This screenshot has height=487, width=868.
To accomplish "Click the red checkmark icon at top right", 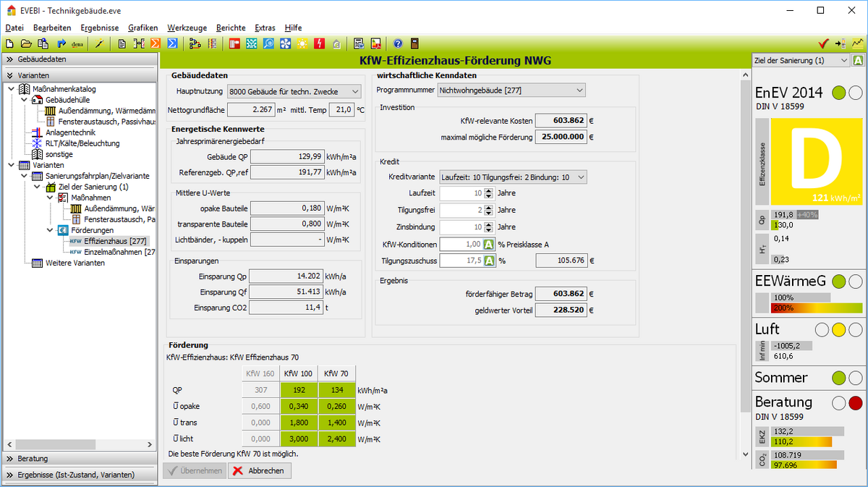I will 823,43.
